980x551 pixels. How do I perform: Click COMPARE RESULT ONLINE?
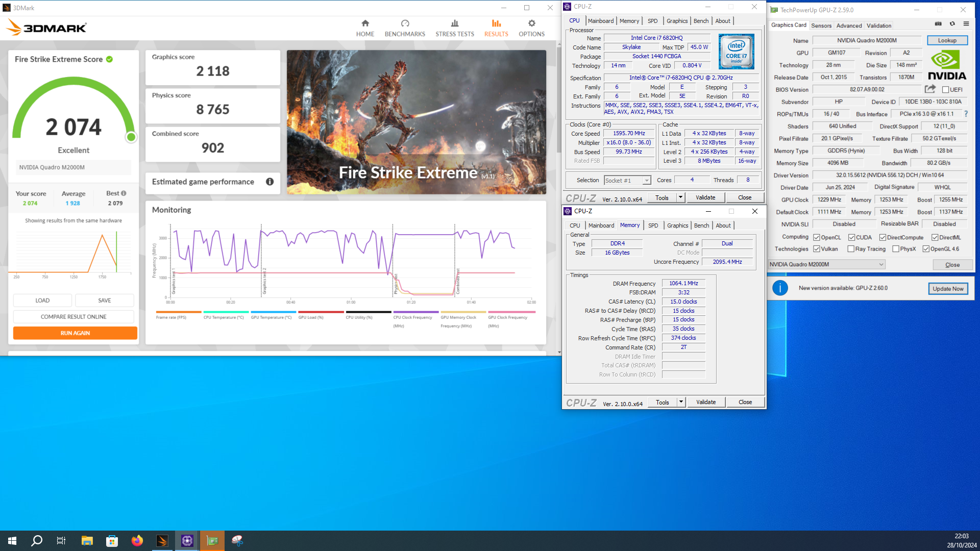[x=73, y=317]
